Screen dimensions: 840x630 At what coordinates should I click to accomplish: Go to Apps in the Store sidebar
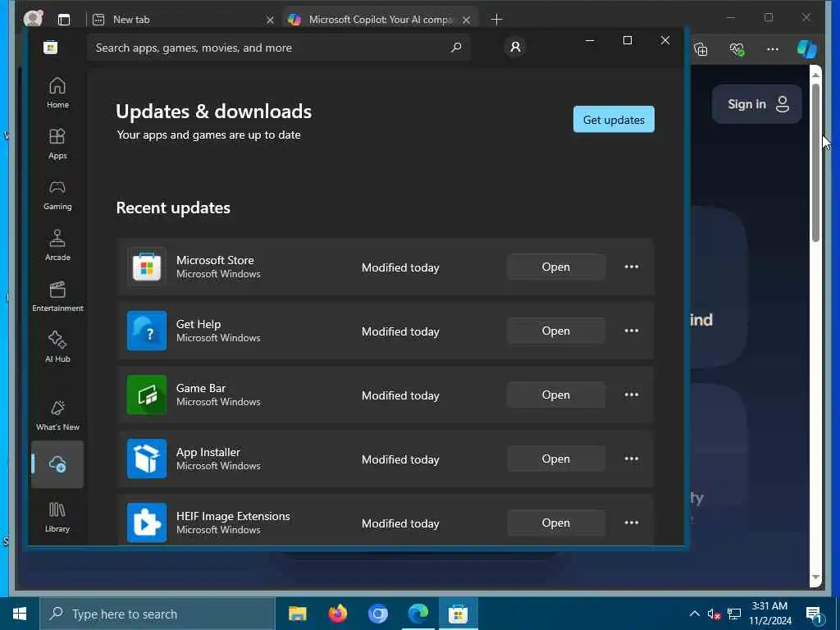[57, 144]
